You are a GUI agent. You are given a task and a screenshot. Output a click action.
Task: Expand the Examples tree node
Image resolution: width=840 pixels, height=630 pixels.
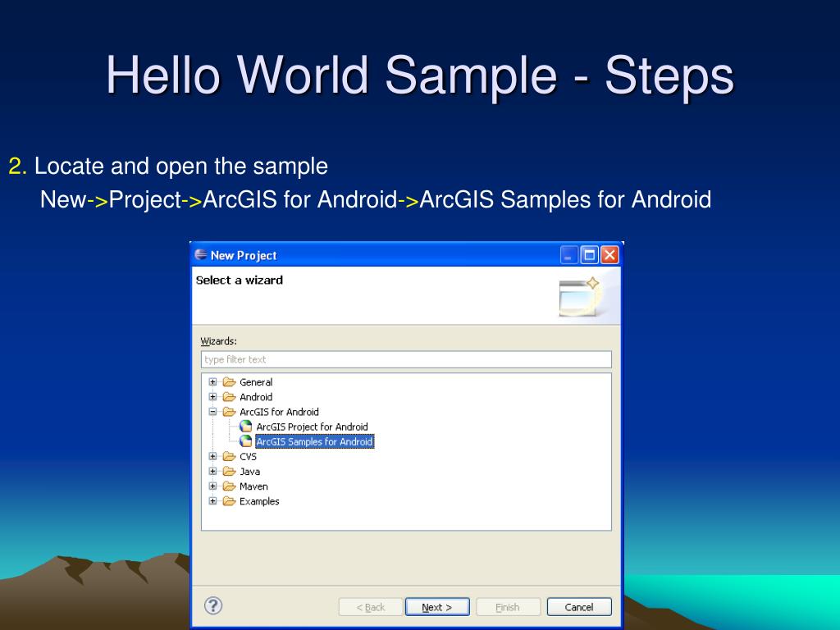tap(212, 501)
